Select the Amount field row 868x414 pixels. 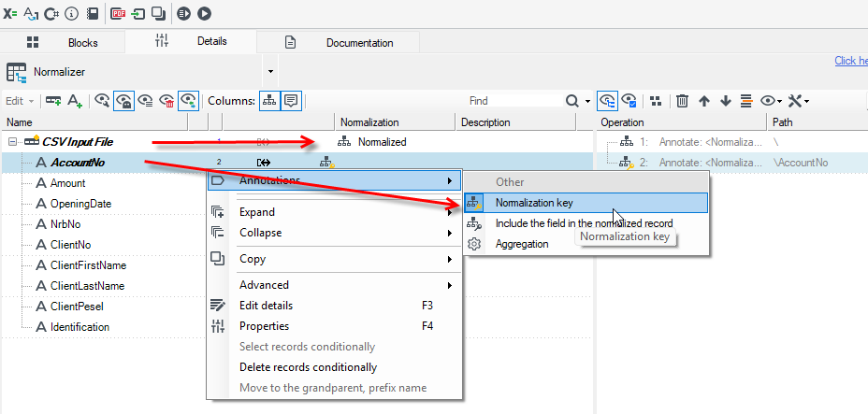point(67,183)
